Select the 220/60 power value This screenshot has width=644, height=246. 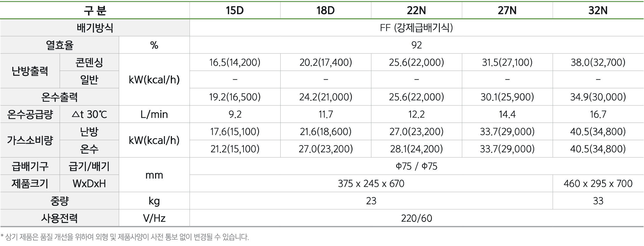(x=416, y=218)
